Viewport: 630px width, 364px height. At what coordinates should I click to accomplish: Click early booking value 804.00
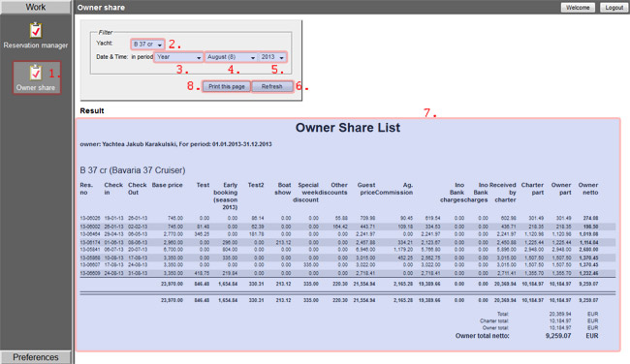click(231, 250)
